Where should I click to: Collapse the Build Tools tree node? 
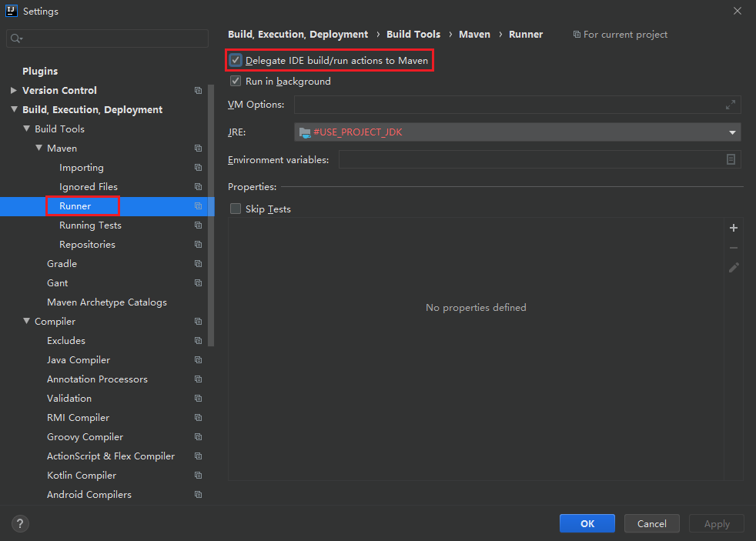(26, 129)
